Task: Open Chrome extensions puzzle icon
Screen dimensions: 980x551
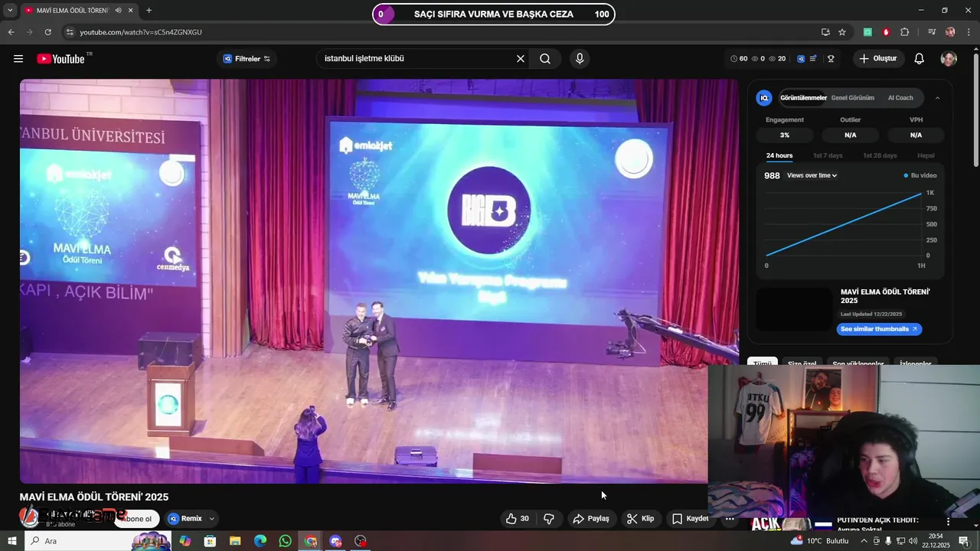Action: (x=905, y=32)
